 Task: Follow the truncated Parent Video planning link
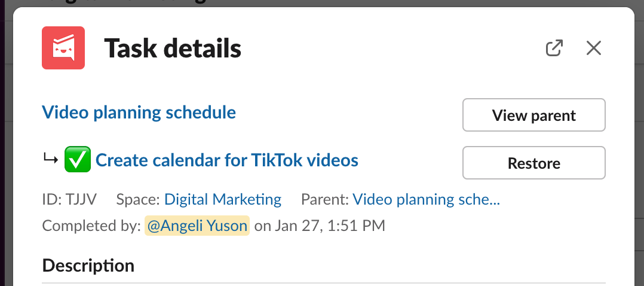click(427, 200)
